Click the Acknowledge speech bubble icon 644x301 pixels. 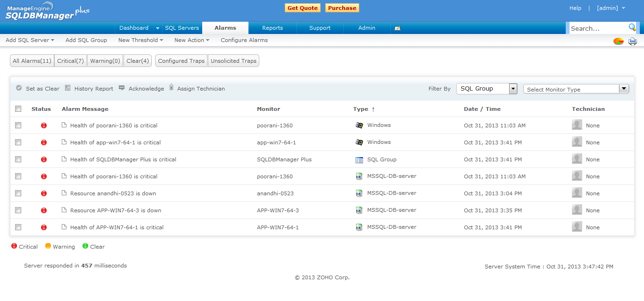coord(122,88)
